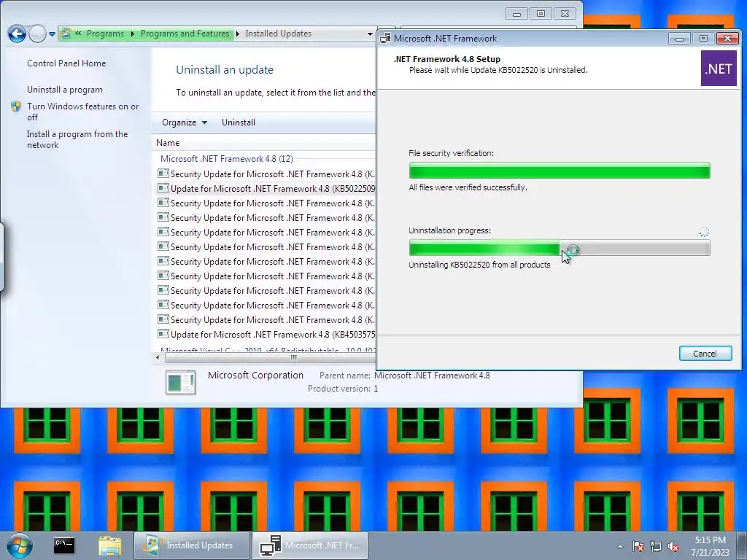The width and height of the screenshot is (747, 560).
Task: Open Uninstall a program link
Action: pos(64,90)
